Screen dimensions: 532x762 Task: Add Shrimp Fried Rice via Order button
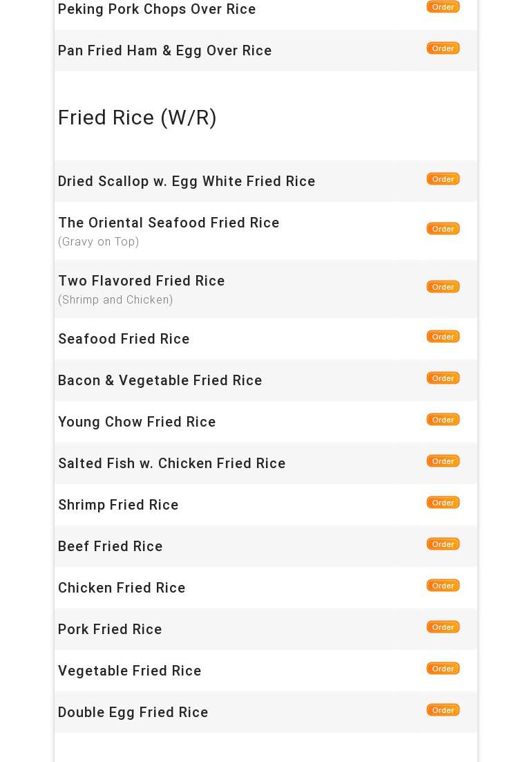point(443,503)
